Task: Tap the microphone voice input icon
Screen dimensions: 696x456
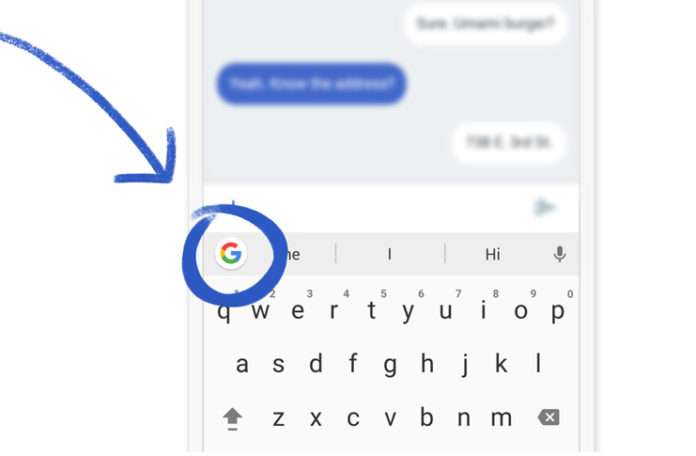Action: pos(560,254)
